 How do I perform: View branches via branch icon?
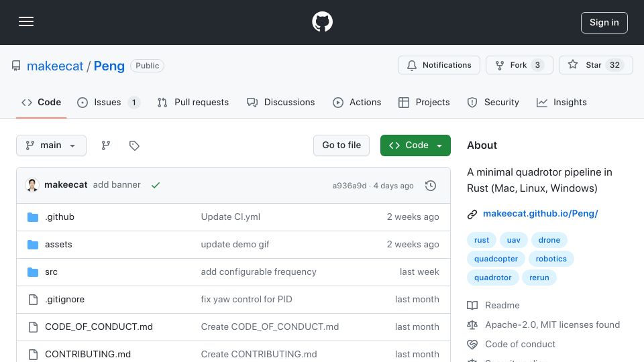106,145
